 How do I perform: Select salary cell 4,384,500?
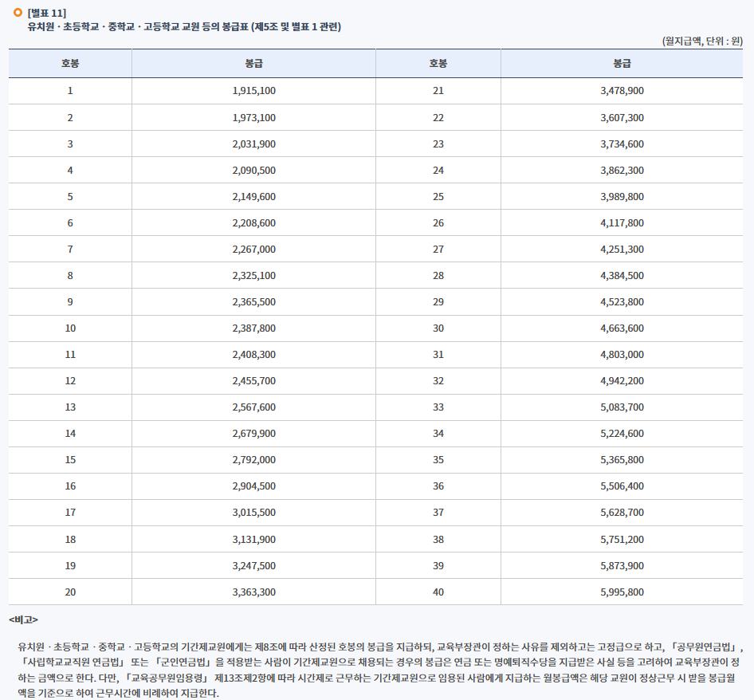622,276
